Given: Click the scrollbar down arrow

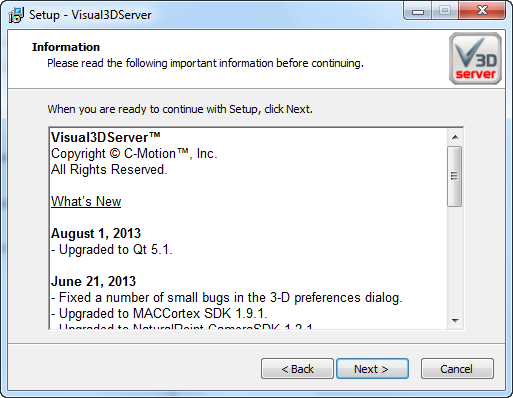Looking at the screenshot, I should coord(455,320).
